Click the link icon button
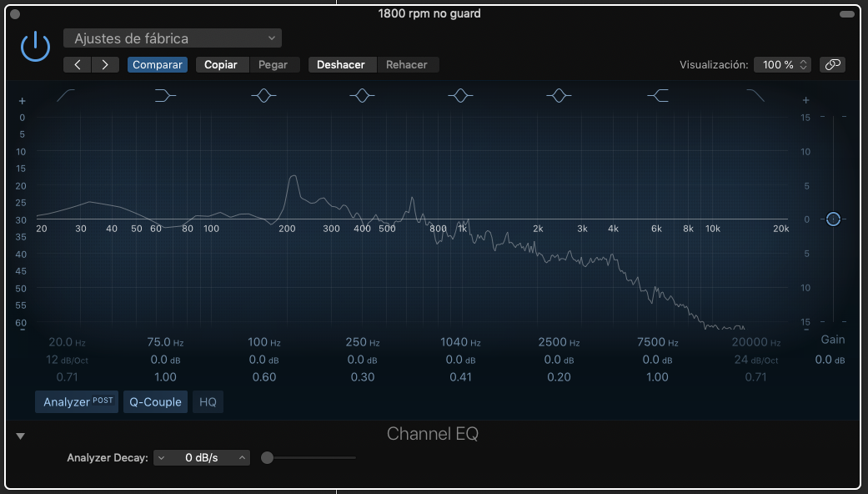The image size is (868, 494). point(833,65)
